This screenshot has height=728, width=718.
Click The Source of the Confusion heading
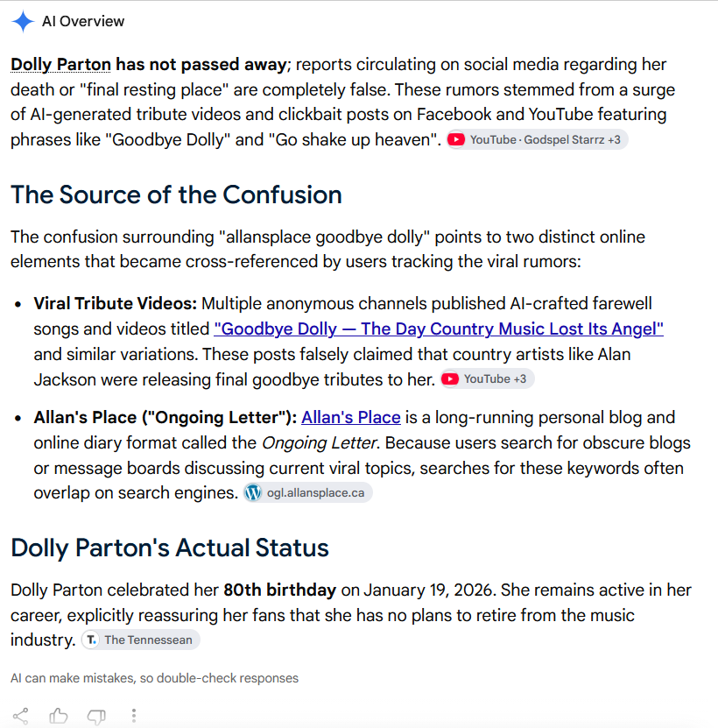coord(176,194)
